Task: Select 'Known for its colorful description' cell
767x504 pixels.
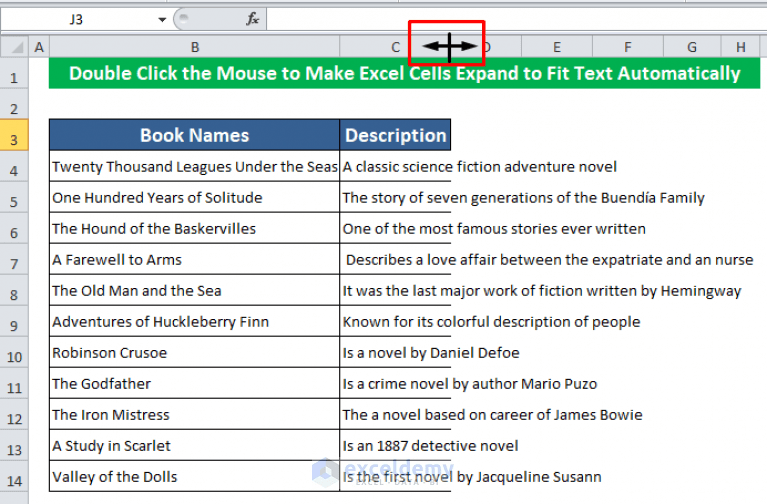Action: pyautogui.click(x=395, y=321)
